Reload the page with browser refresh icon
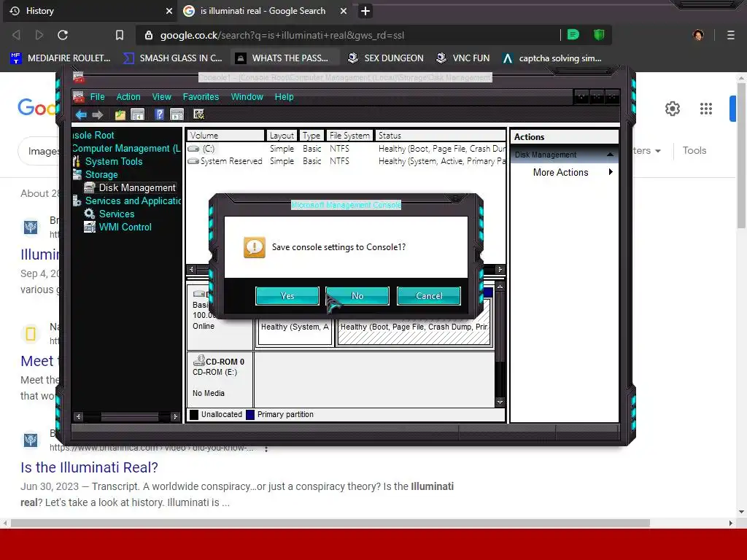The image size is (747, 560). pyautogui.click(x=63, y=35)
